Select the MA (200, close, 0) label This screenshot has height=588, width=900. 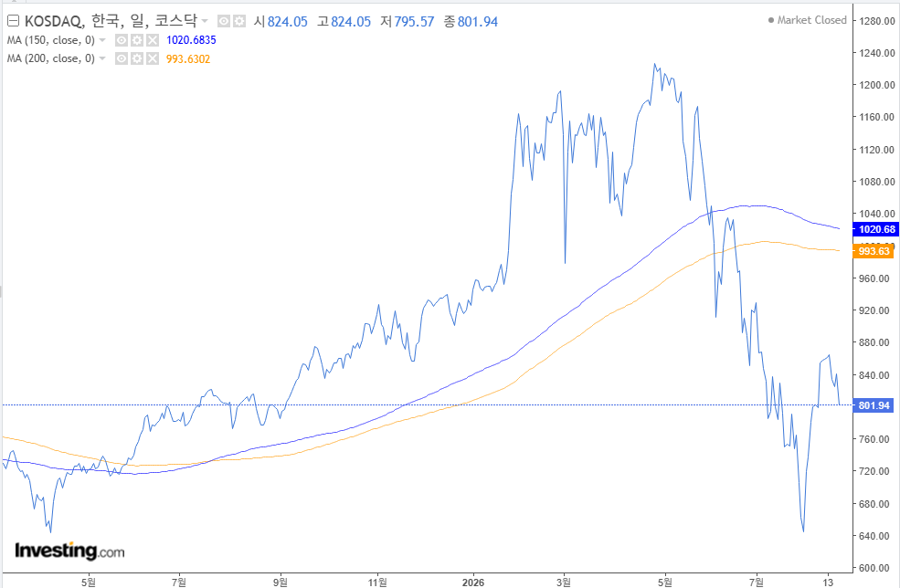(50, 58)
